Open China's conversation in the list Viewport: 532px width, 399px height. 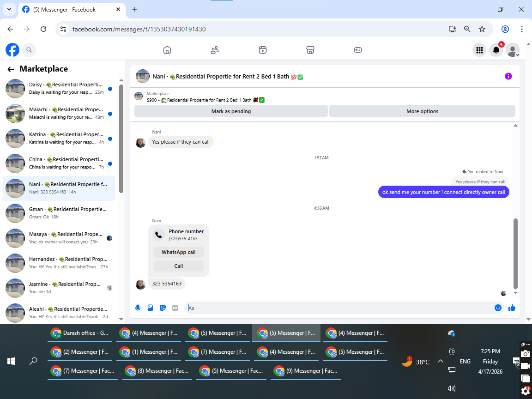point(59,163)
